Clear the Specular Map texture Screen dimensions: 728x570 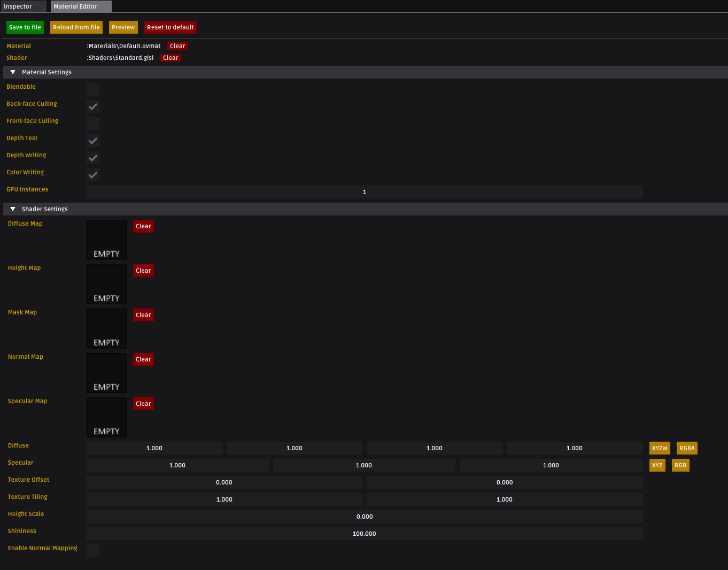click(x=143, y=404)
